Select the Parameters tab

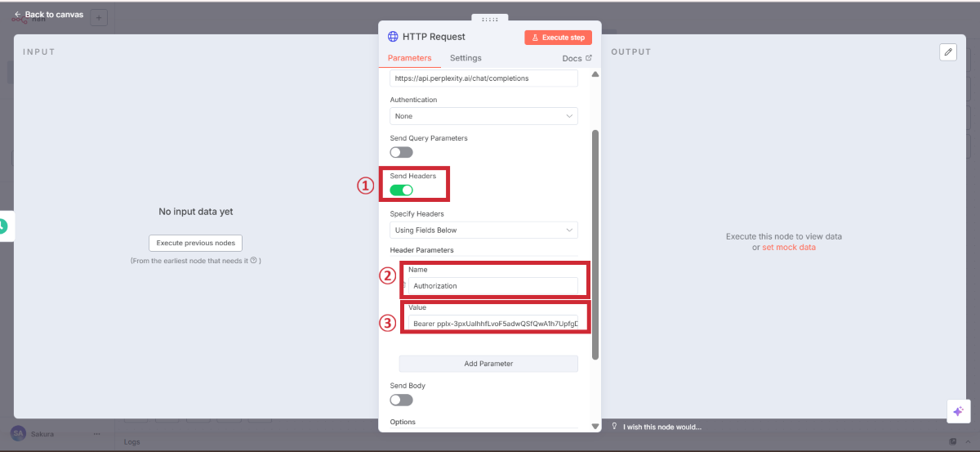pyautogui.click(x=409, y=58)
